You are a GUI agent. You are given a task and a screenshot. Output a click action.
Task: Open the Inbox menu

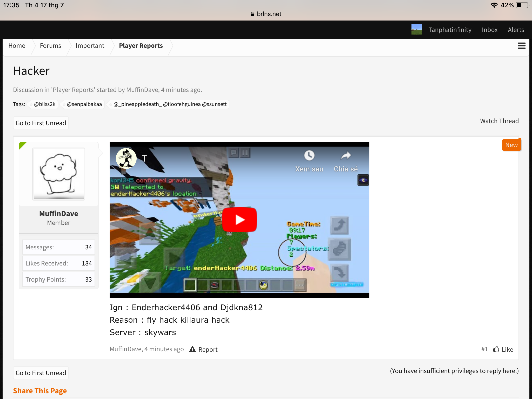490,30
